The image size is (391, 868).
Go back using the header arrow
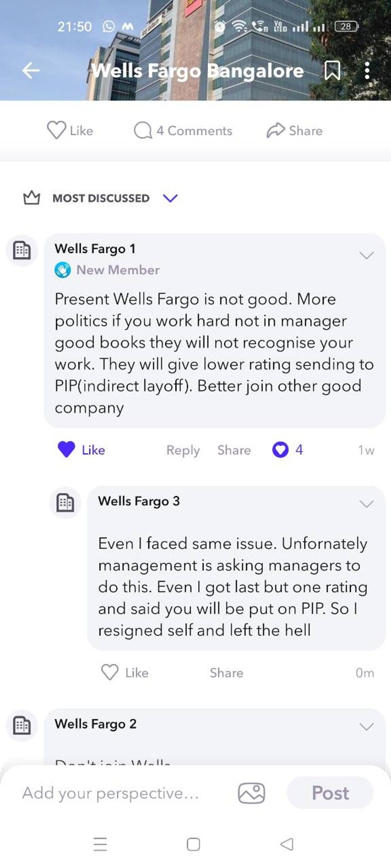31,70
